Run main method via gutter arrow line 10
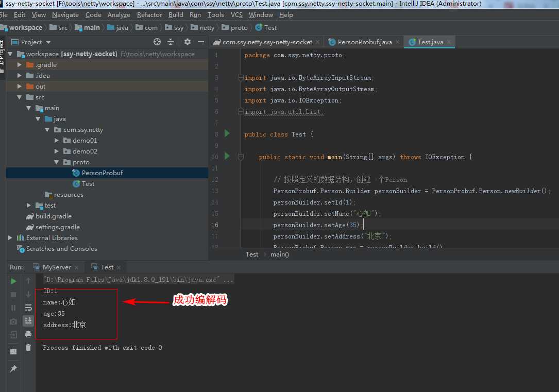559x392 pixels. (x=227, y=156)
